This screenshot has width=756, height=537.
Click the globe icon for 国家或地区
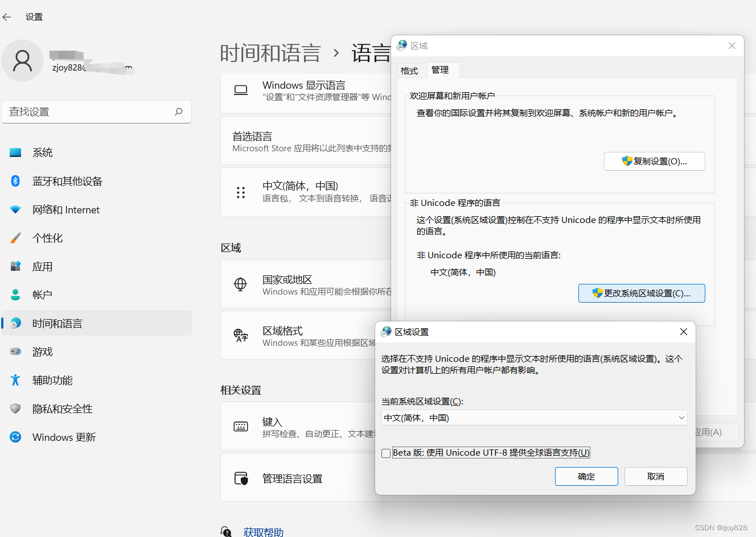coord(241,284)
